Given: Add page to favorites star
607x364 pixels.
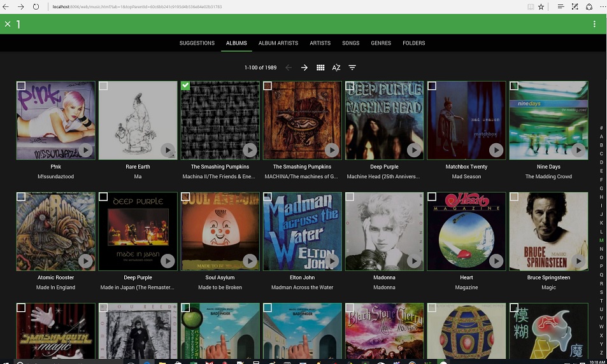Looking at the screenshot, I should pos(541,6).
